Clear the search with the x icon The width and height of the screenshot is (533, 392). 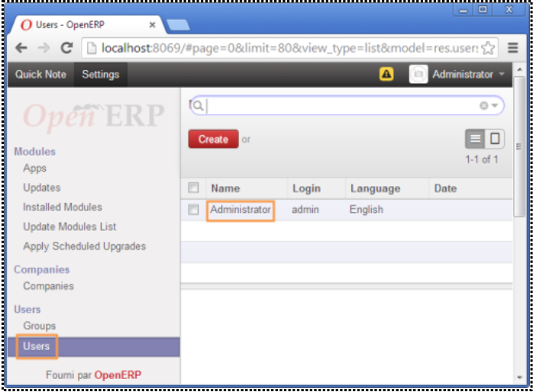(x=483, y=105)
